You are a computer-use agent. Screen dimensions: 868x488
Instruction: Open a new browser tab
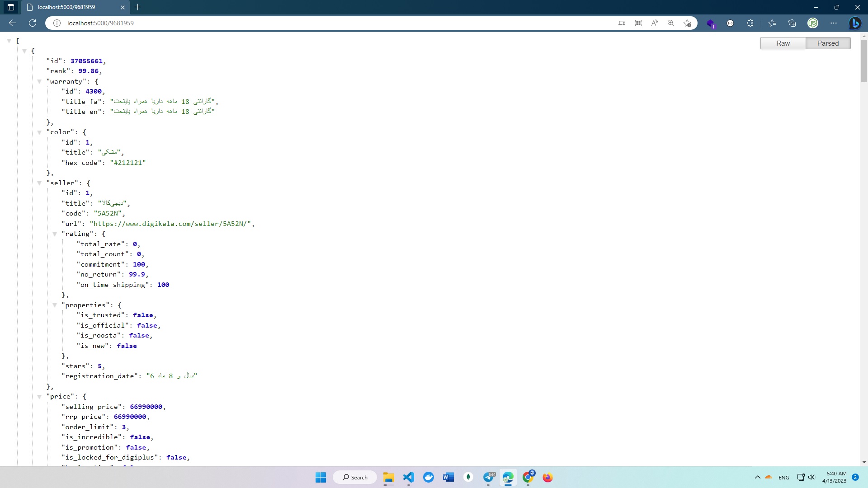tap(138, 7)
